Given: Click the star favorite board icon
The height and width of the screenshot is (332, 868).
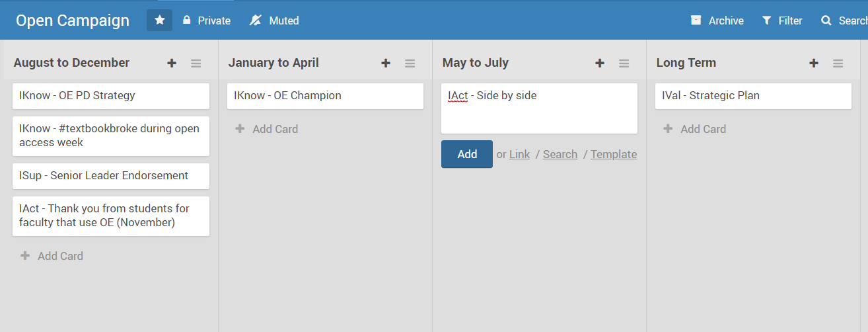Looking at the screenshot, I should (159, 21).
